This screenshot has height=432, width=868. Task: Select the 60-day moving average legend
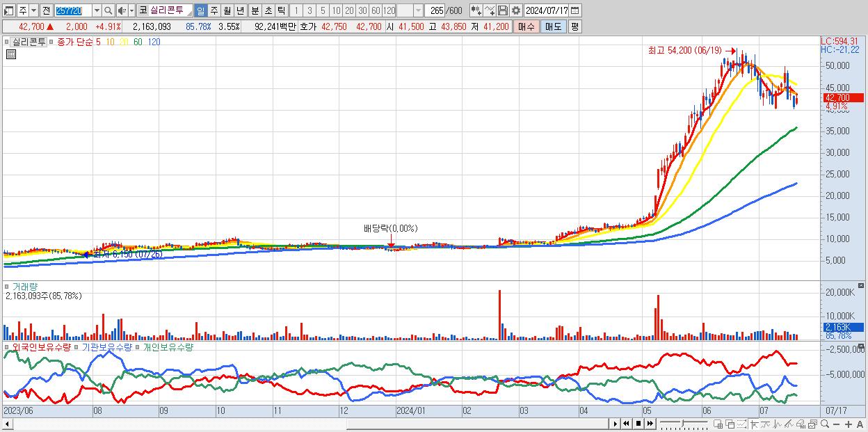point(138,42)
